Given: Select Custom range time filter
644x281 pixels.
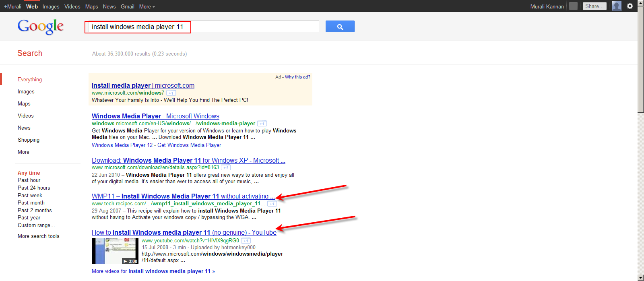Looking at the screenshot, I should point(36,225).
